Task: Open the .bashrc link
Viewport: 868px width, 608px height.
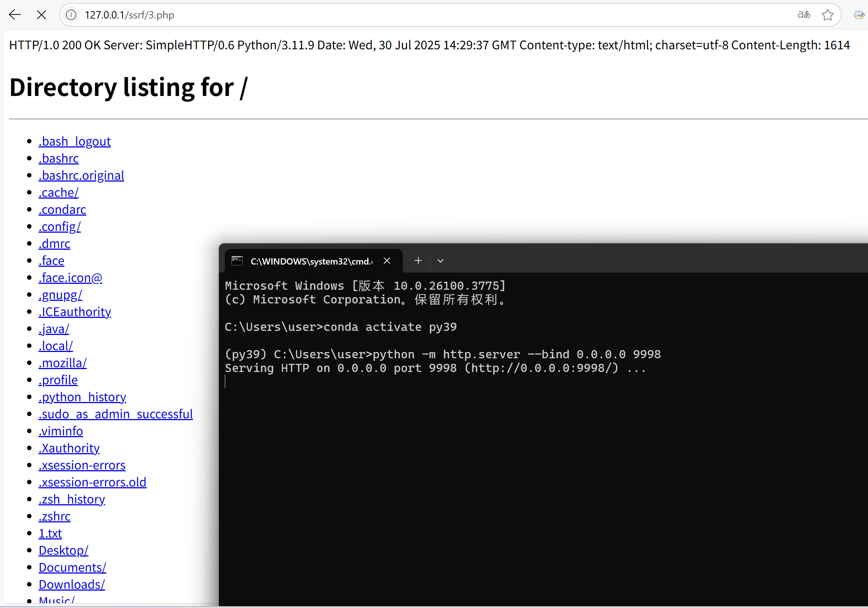Action: point(59,159)
